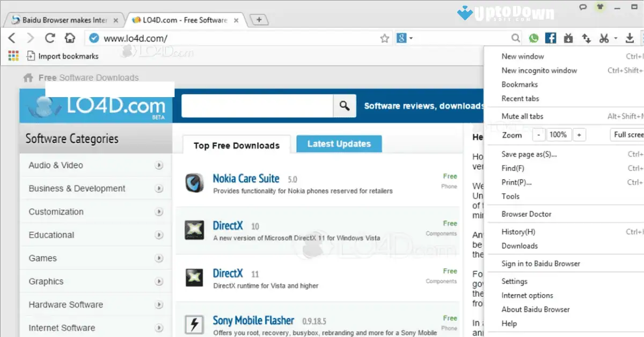Click the Import bookmarks link

tap(68, 56)
